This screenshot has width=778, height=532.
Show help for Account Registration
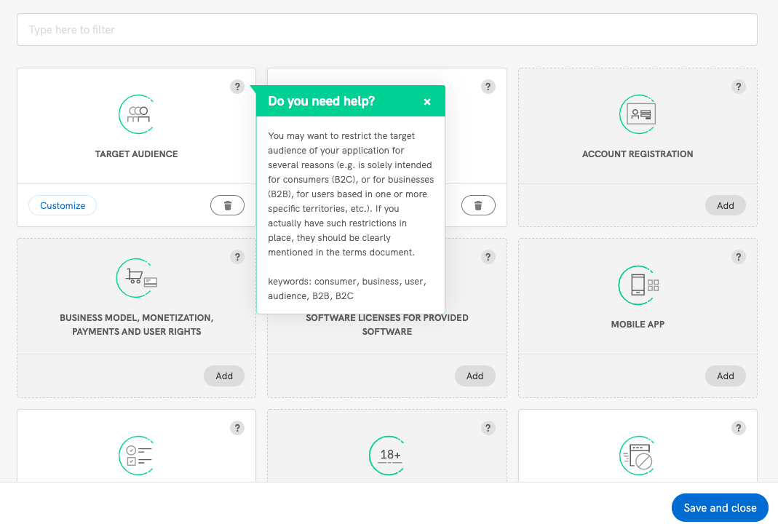738,87
